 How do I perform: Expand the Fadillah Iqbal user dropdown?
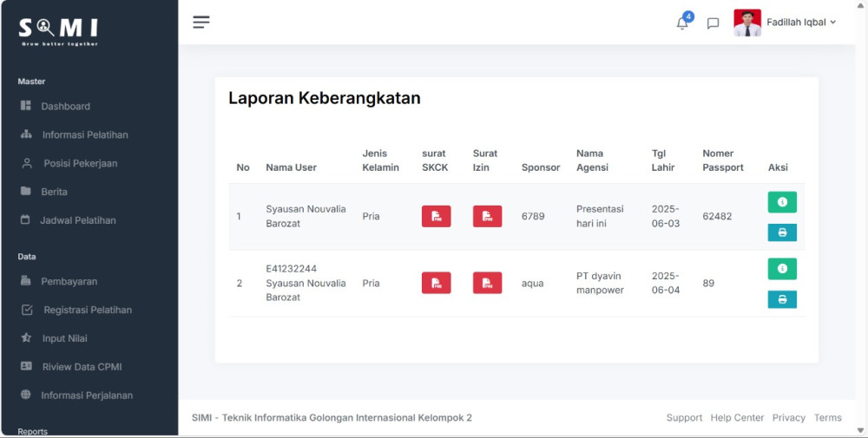coord(800,23)
